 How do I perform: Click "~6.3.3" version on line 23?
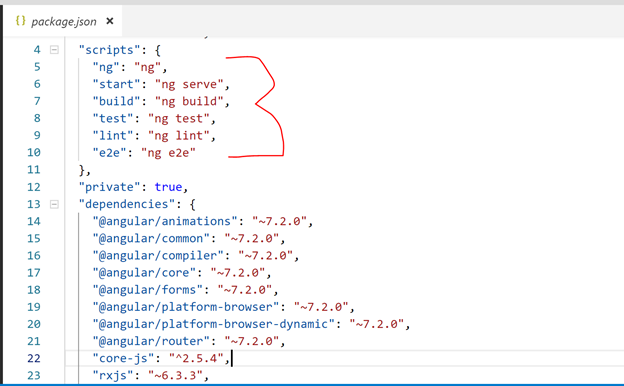(x=175, y=375)
